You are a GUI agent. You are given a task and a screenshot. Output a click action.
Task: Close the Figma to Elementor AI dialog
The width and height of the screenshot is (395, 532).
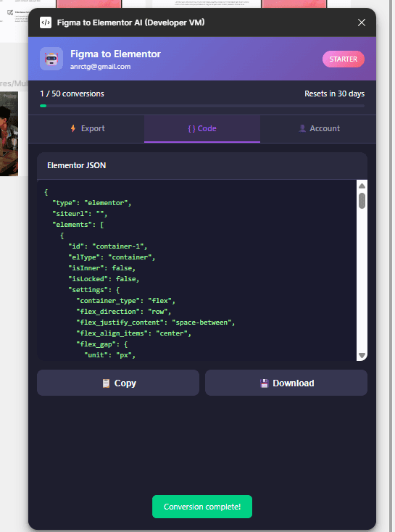click(362, 22)
